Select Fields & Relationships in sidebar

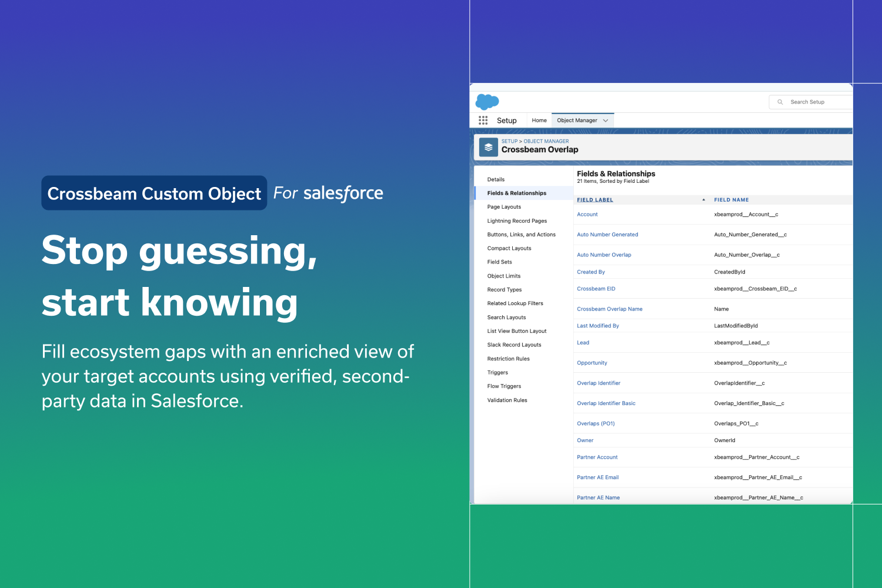[516, 193]
